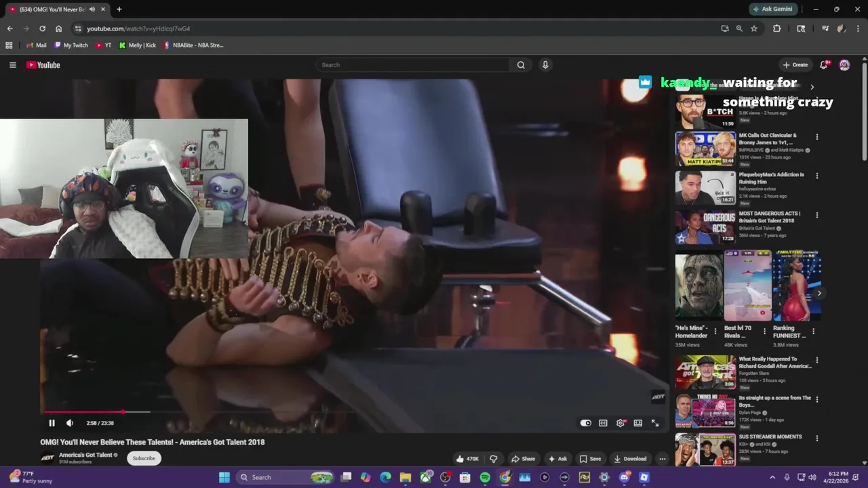Open the YouTube account avatar menu

coord(844,65)
